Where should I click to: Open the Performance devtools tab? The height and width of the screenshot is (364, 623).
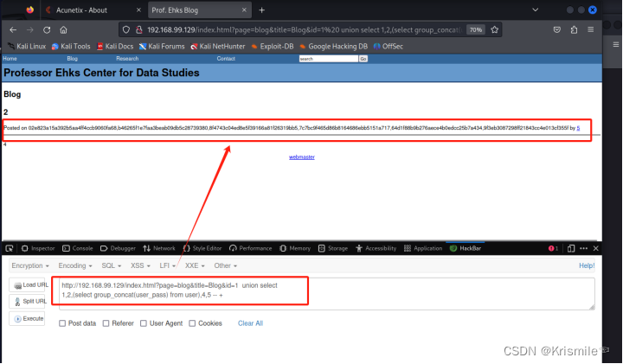click(x=251, y=248)
